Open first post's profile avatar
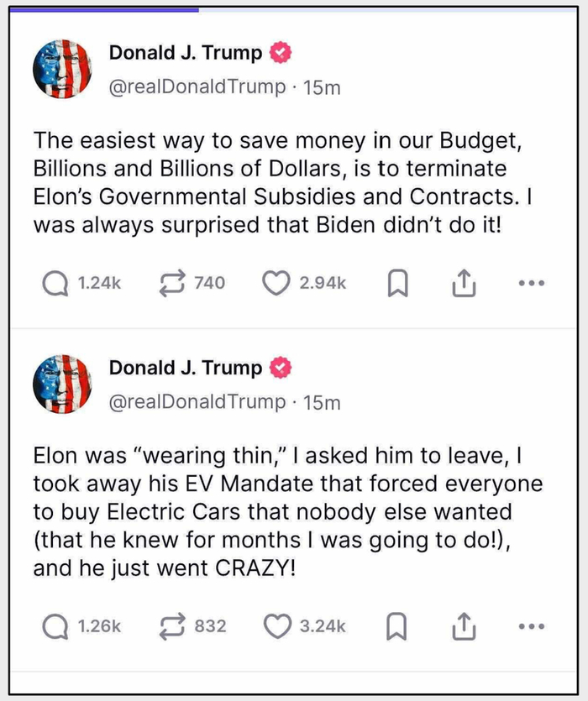The image size is (588, 701). [x=60, y=68]
